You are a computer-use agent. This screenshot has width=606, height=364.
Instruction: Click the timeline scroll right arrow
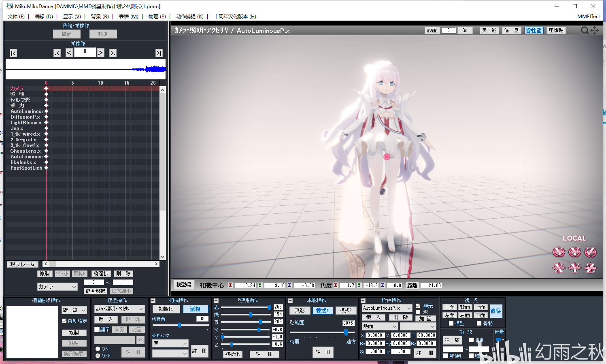tap(156, 264)
